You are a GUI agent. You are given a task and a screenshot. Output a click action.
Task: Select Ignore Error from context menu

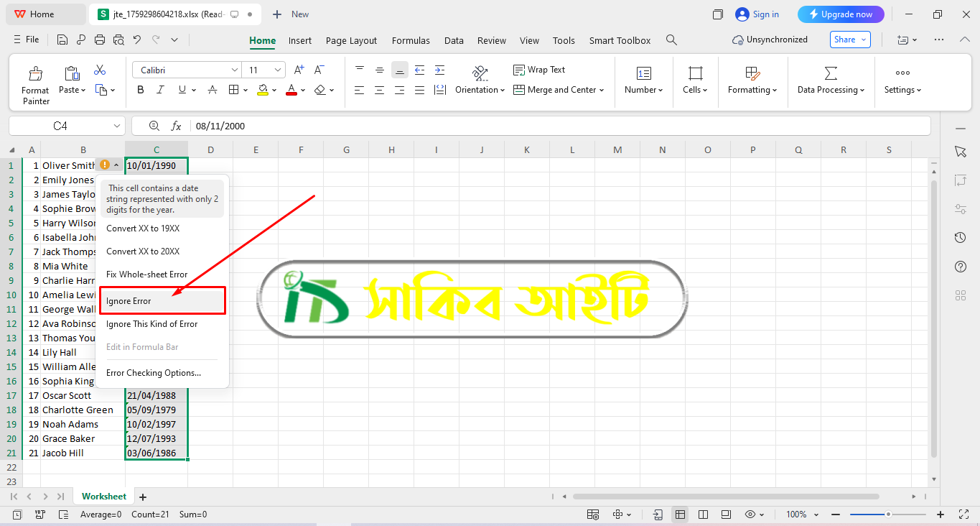pos(162,301)
